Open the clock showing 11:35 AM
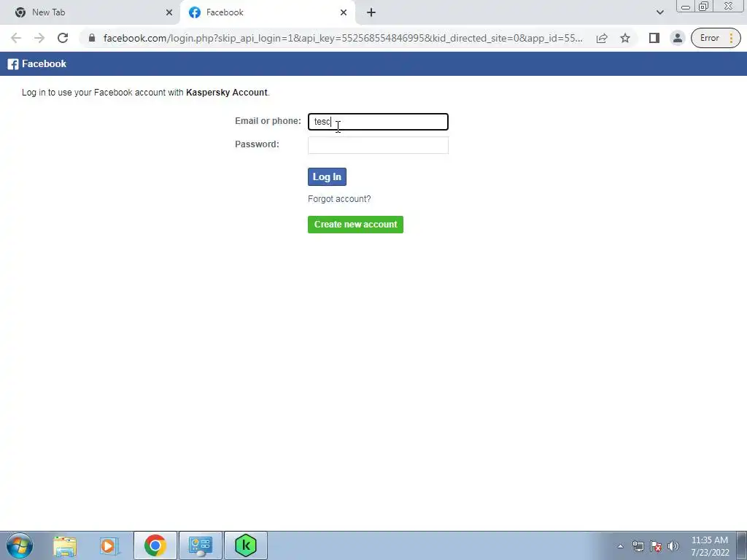The image size is (747, 560). [x=710, y=546]
